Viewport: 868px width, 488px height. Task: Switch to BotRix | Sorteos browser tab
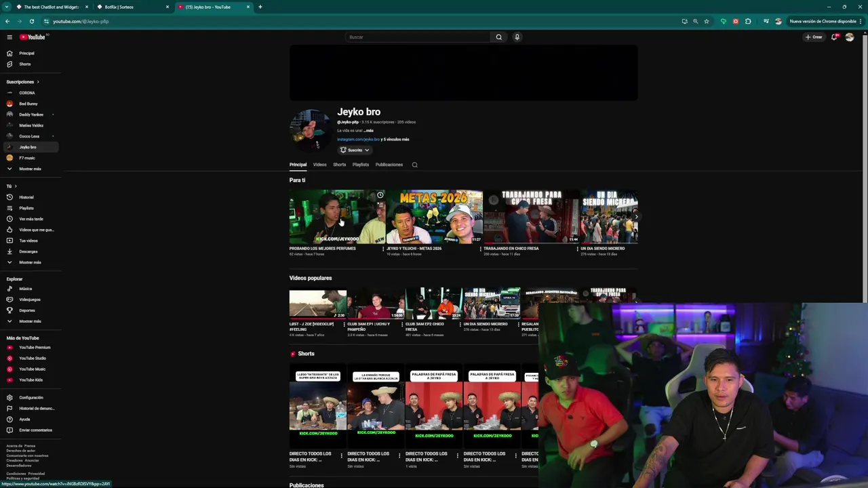pos(133,7)
